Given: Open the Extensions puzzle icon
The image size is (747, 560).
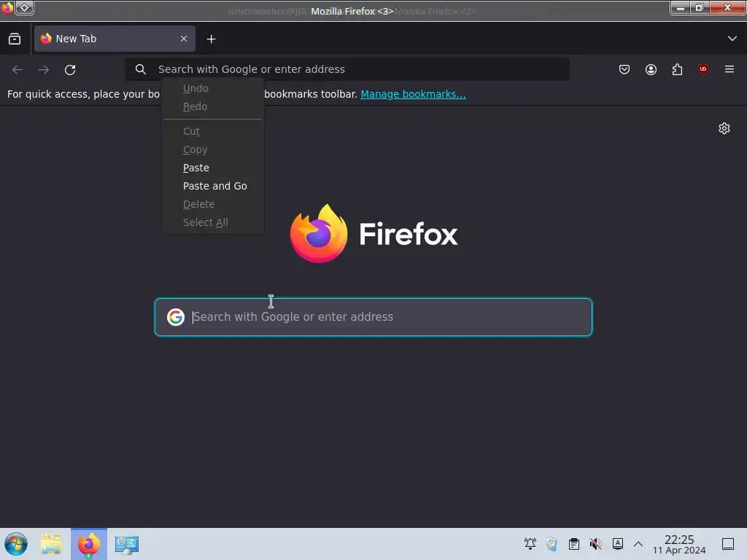Looking at the screenshot, I should click(677, 69).
